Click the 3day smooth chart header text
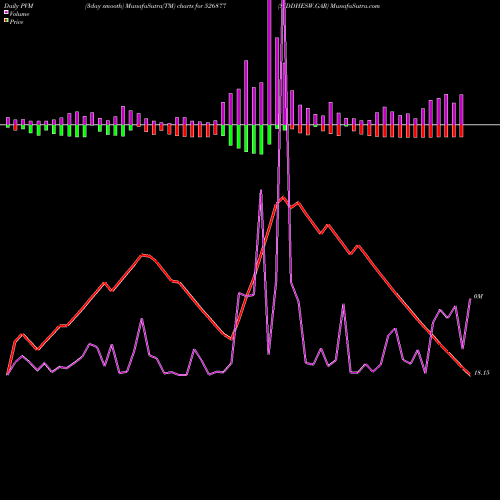The image size is (500, 500). (155, 6)
